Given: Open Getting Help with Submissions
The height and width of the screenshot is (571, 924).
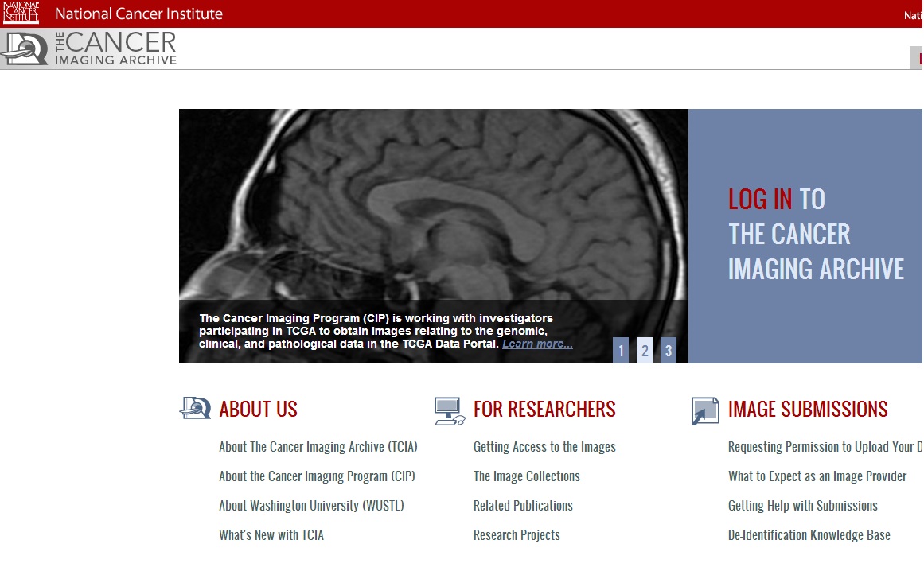Looking at the screenshot, I should click(x=802, y=506).
